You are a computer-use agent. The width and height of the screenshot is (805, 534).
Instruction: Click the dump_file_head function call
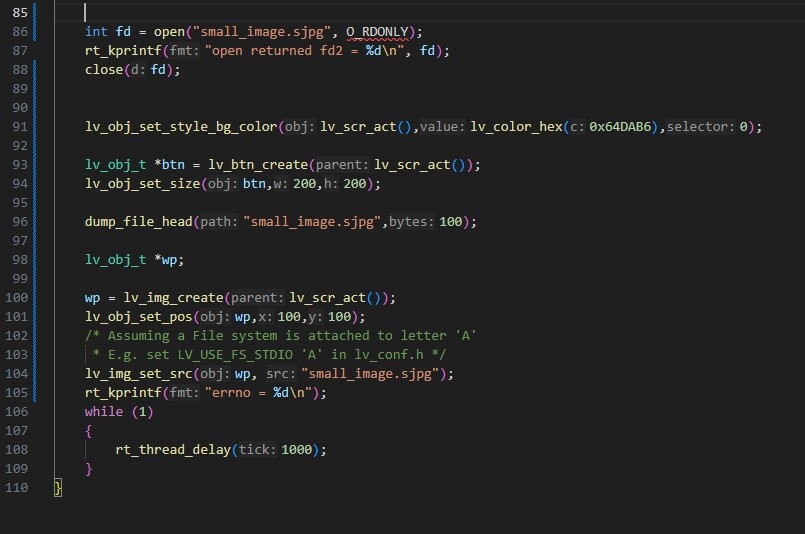point(139,222)
